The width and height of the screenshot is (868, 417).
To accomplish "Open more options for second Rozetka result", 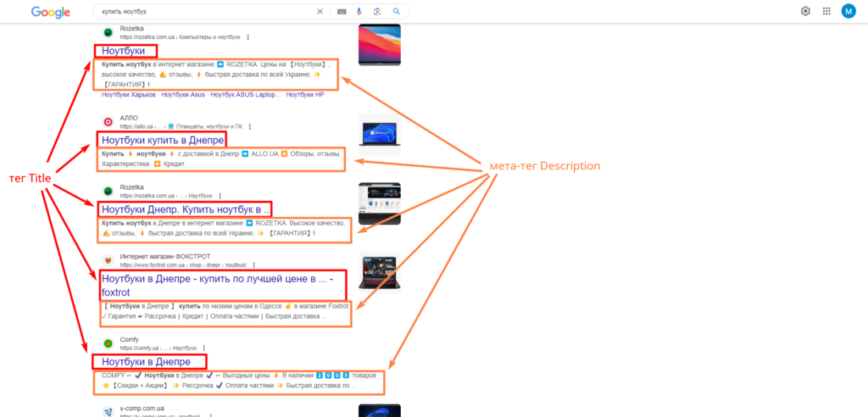I will [x=220, y=196].
